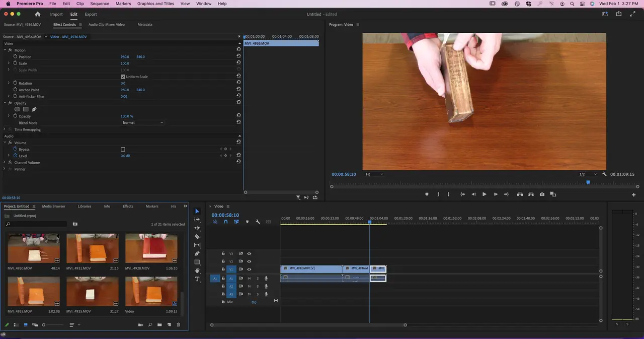Open the Sequence menu

[x=100, y=4]
